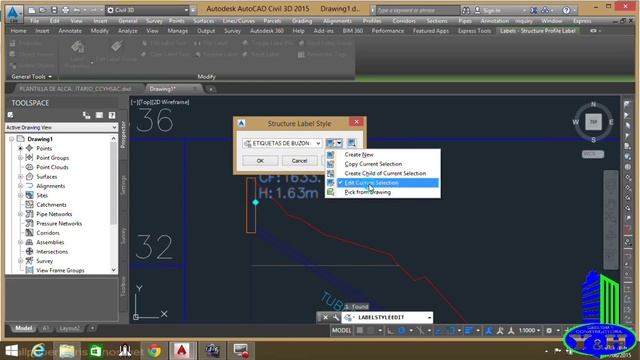Expand the Pipe Networks tree node
The image size is (640, 360).
(x=20, y=214)
